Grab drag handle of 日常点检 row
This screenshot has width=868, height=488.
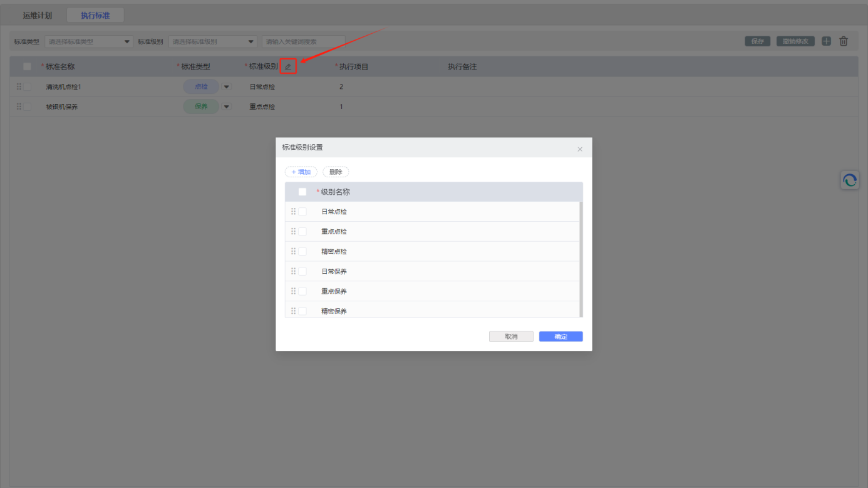[293, 212]
